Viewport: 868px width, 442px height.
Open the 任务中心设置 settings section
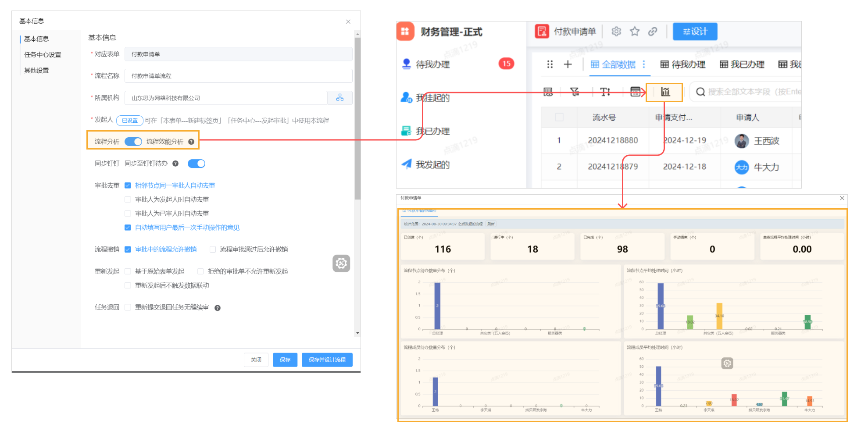tap(43, 54)
